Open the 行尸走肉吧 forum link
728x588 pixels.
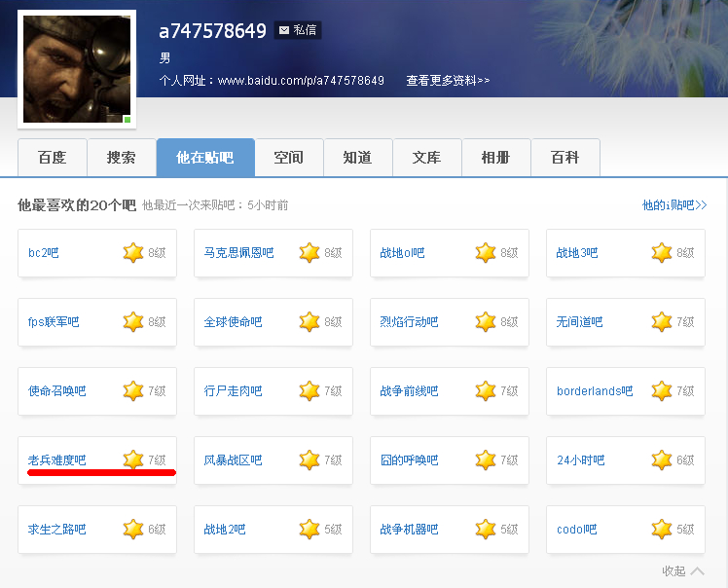point(233,391)
